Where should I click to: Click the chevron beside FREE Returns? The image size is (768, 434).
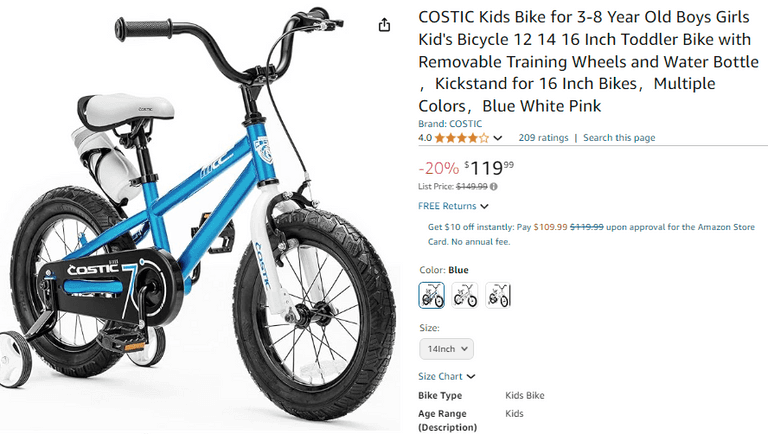484,206
